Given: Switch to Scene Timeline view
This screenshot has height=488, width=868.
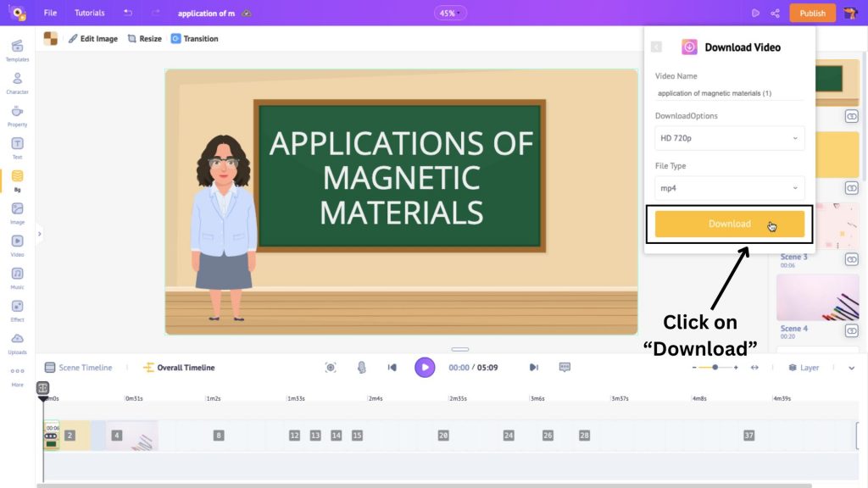Looking at the screenshot, I should (x=78, y=368).
